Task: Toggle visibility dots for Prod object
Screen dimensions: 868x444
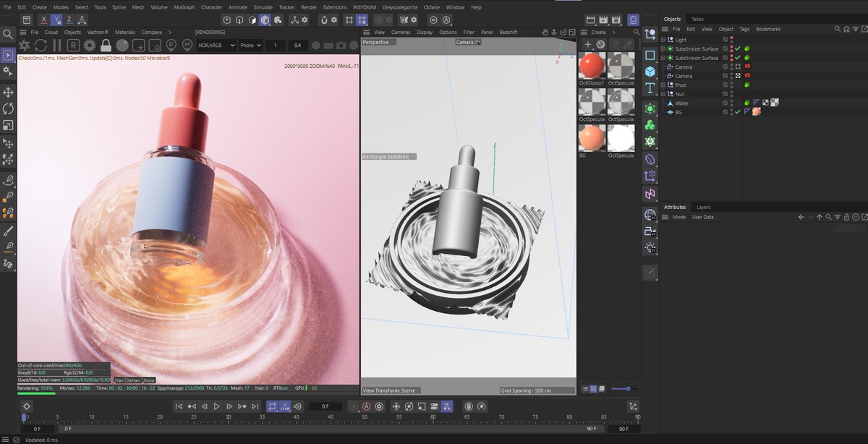Action: click(731, 85)
